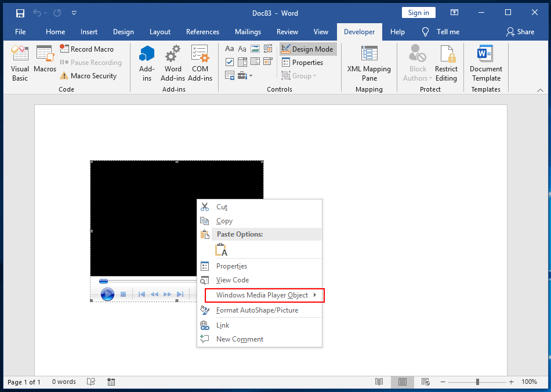The height and width of the screenshot is (392, 551).
Task: Click the Sign in button
Action: coord(418,12)
